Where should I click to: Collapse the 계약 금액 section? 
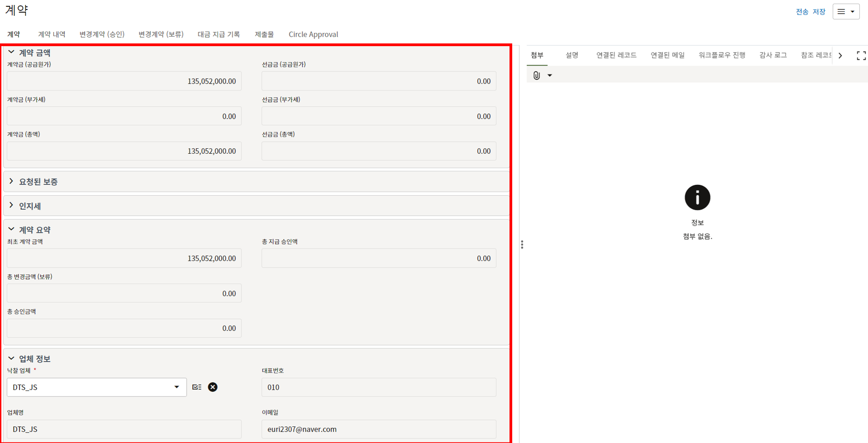[11, 52]
